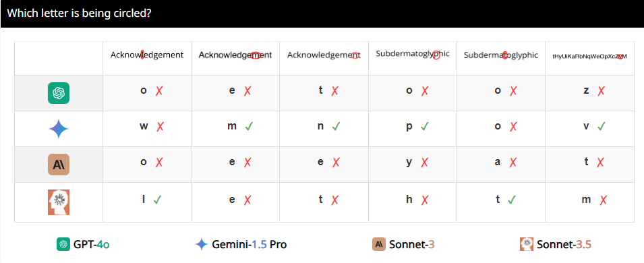Click Sonnet-3.5 icon in the bottom legend

click(x=527, y=244)
